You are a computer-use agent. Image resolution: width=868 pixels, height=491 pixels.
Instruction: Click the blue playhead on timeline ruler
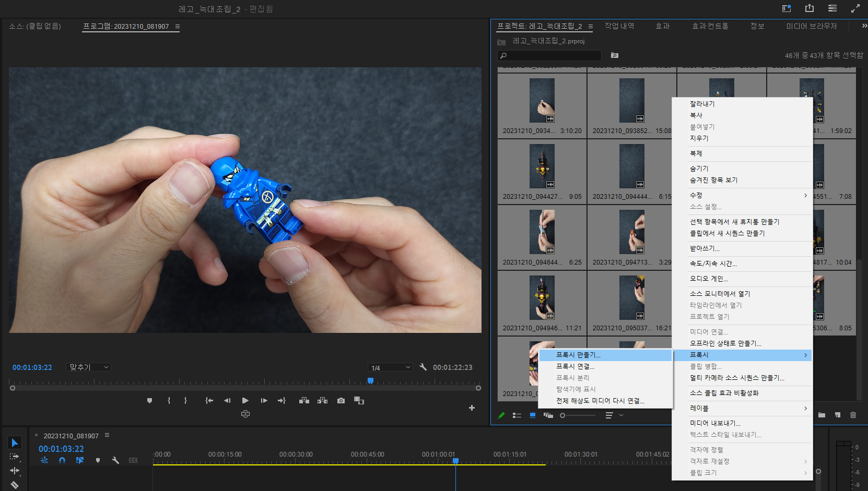(x=455, y=461)
